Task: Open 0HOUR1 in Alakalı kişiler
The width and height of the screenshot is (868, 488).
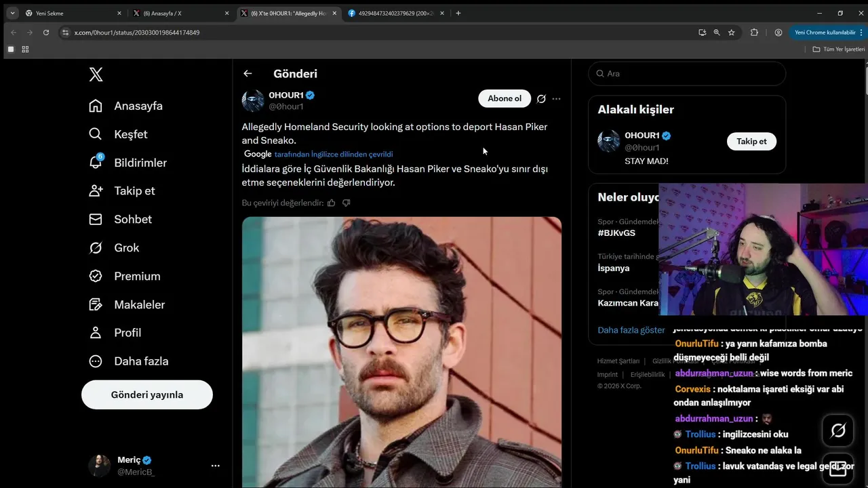Action: click(x=642, y=136)
